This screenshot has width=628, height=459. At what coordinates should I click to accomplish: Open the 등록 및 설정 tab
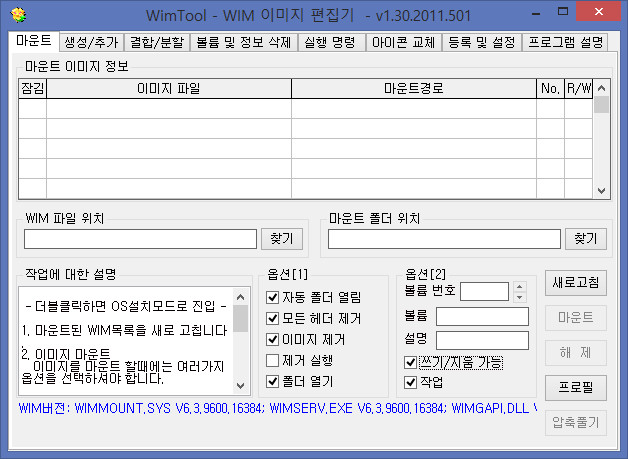[x=481, y=42]
